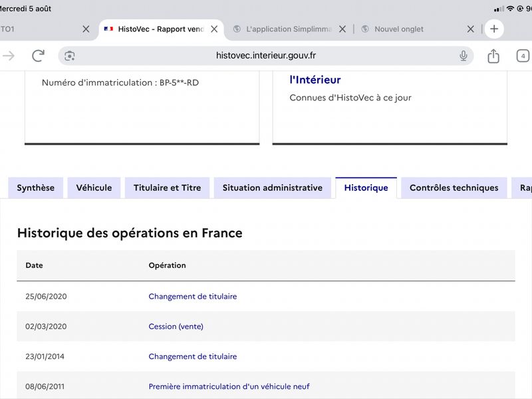Close the Nouvel onglet tab
The width and height of the screenshot is (532, 399).
tap(471, 29)
